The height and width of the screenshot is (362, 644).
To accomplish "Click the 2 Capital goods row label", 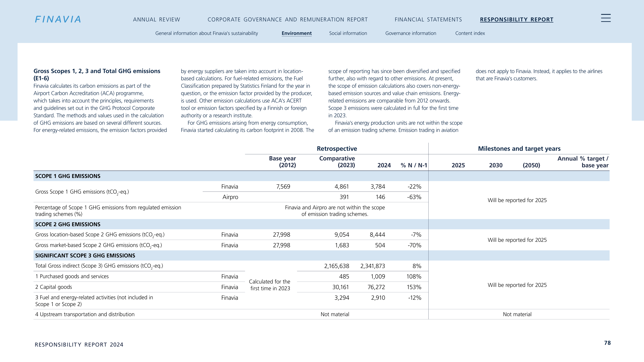I will pos(53,287).
